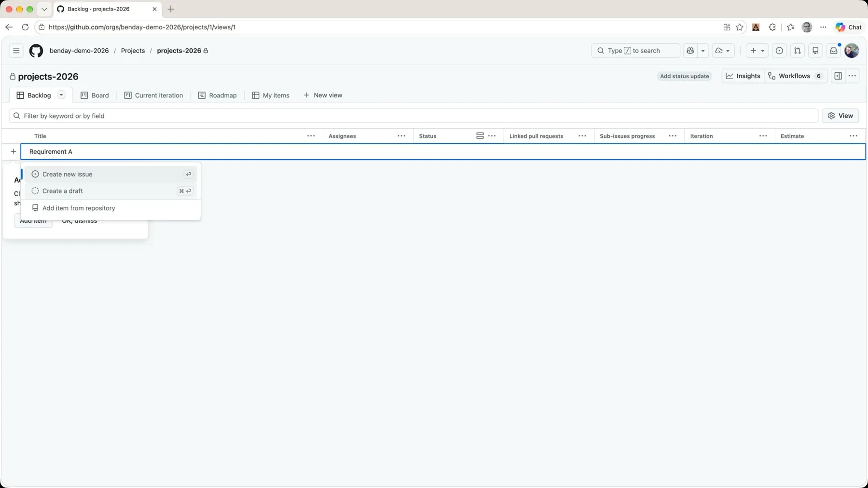
Task: Switch to the Current iteration tab
Action: (x=153, y=95)
